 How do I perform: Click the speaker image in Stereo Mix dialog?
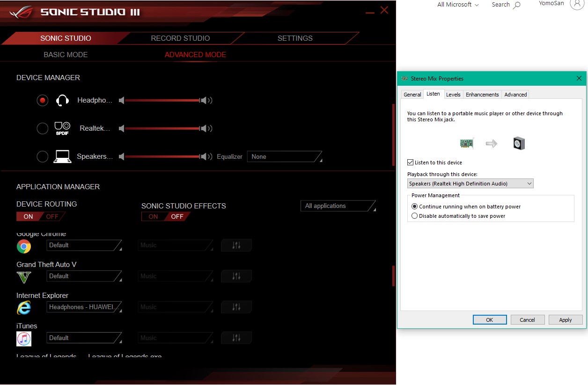tap(519, 143)
